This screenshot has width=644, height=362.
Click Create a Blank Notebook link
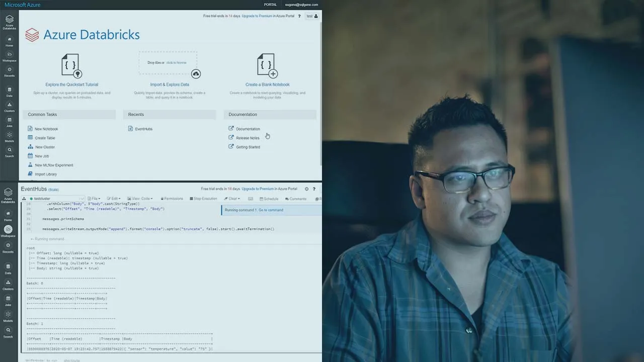tap(267, 84)
